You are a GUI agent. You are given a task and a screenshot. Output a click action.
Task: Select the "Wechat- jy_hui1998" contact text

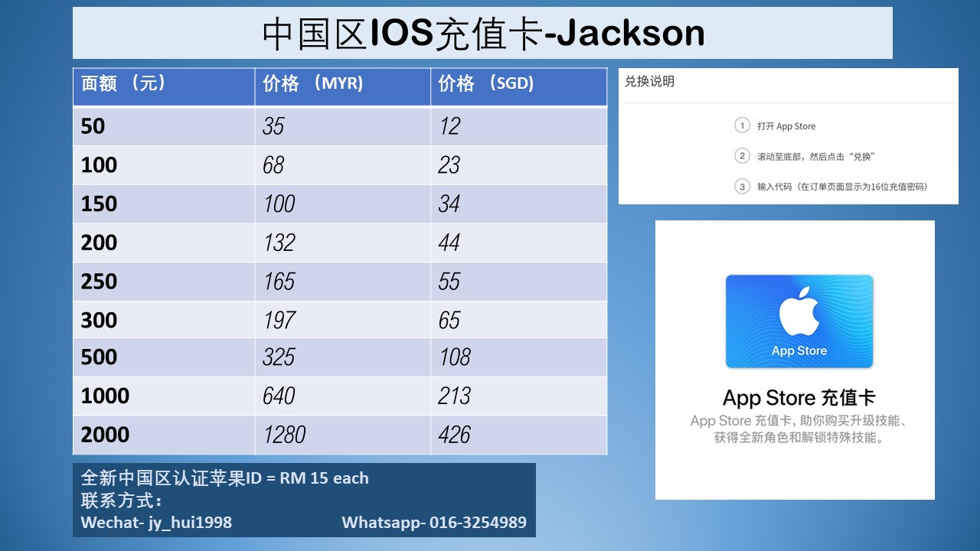(156, 523)
